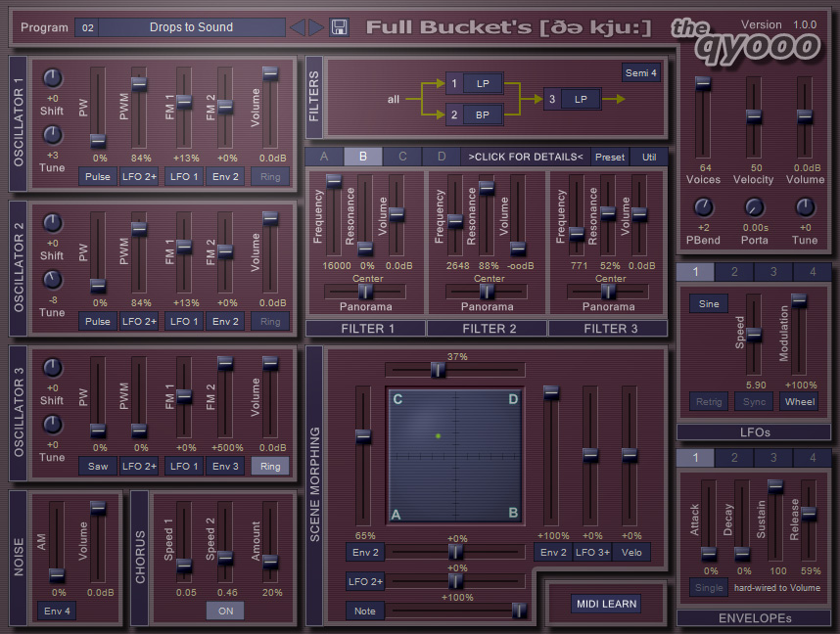
Task: Click Oscillator 1 Tune knob
Action: pyautogui.click(x=53, y=135)
